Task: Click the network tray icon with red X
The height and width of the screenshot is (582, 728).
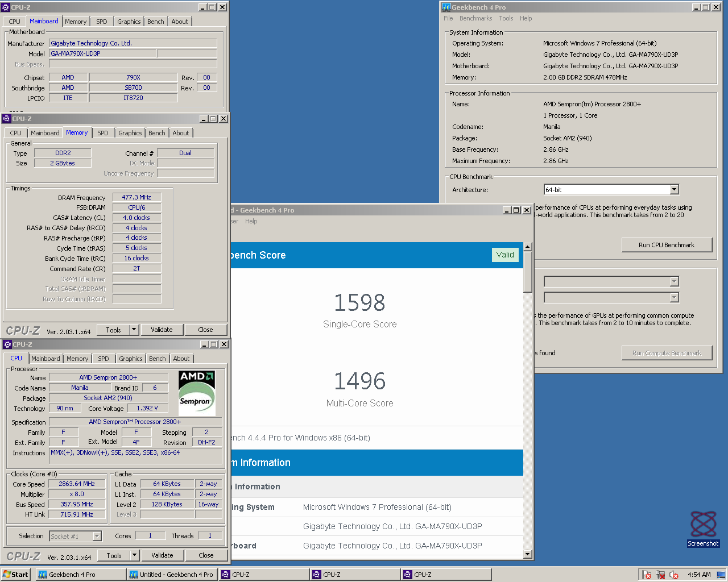Action: (x=646, y=575)
